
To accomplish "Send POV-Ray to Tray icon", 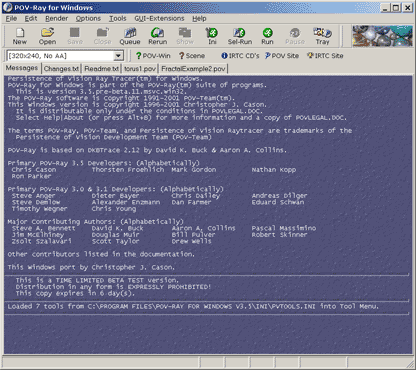I will pos(322,36).
